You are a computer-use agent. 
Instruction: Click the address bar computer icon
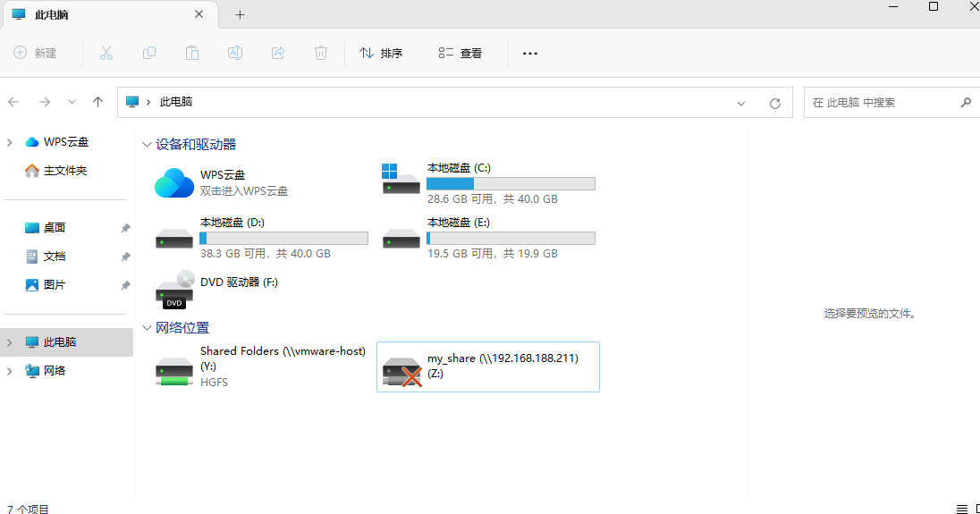pyautogui.click(x=131, y=102)
